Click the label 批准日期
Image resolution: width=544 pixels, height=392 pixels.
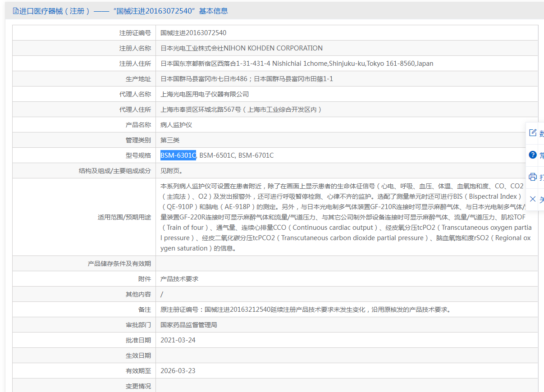(138, 340)
